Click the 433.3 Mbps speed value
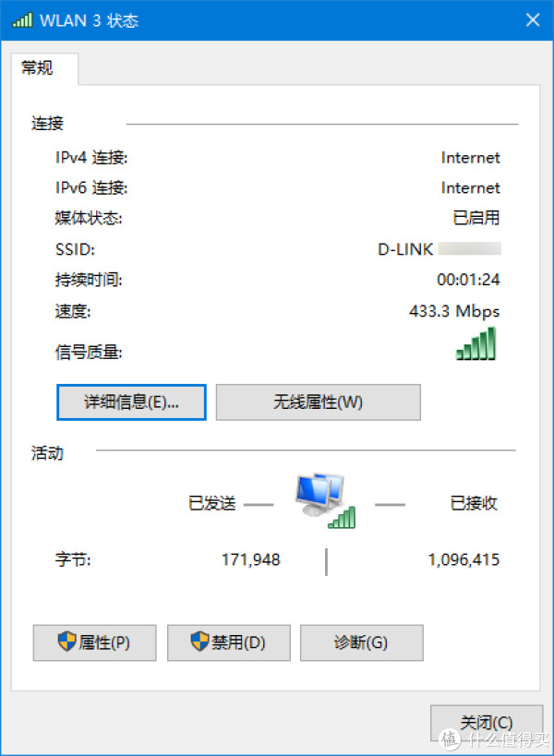 (x=454, y=311)
